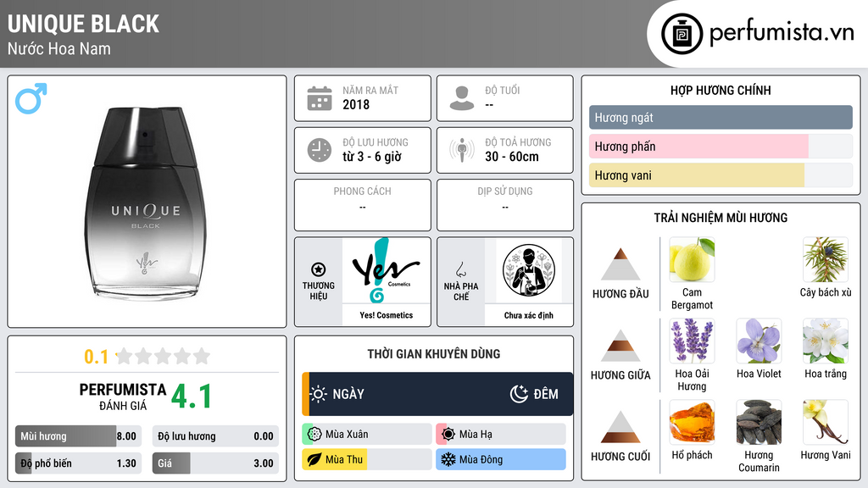This screenshot has width=868, height=488.
Task: Click the person silhouette icon for Độ tuổi
Action: coord(462,98)
